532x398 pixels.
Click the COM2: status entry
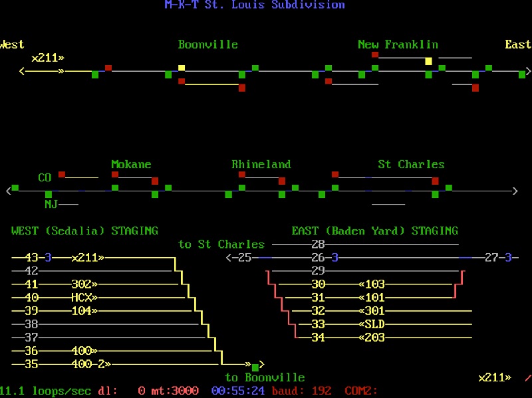(361, 391)
